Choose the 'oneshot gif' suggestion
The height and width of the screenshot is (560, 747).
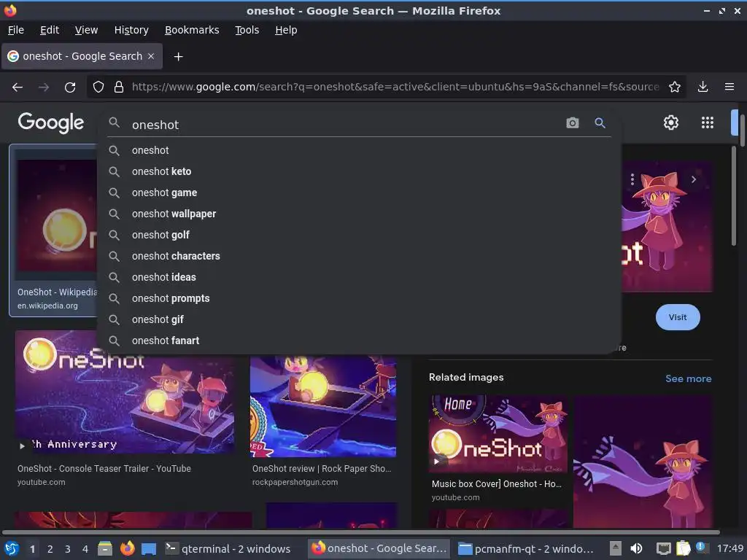[359, 319]
